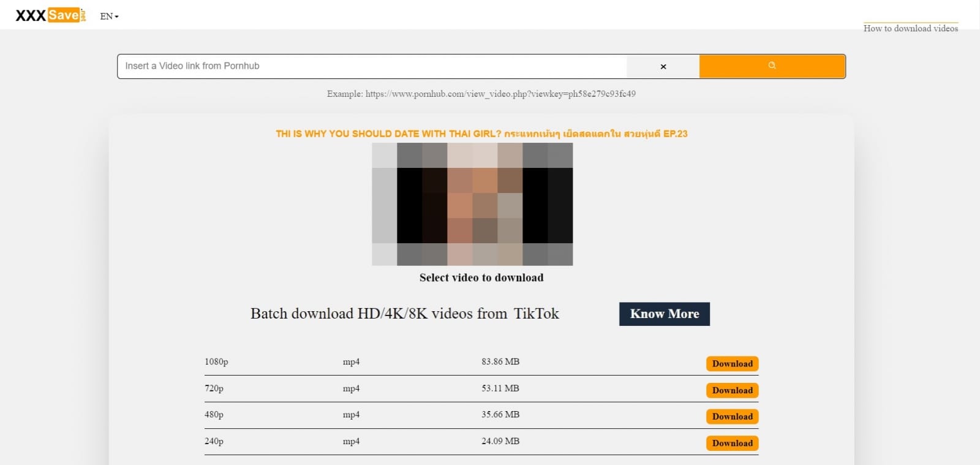Click the 240p resolution label

point(214,441)
